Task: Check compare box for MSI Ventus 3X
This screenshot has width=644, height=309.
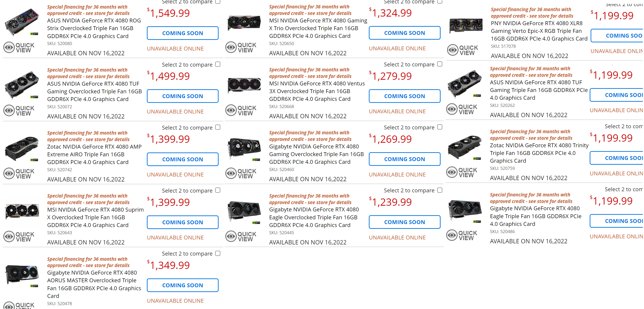Action: [440, 64]
